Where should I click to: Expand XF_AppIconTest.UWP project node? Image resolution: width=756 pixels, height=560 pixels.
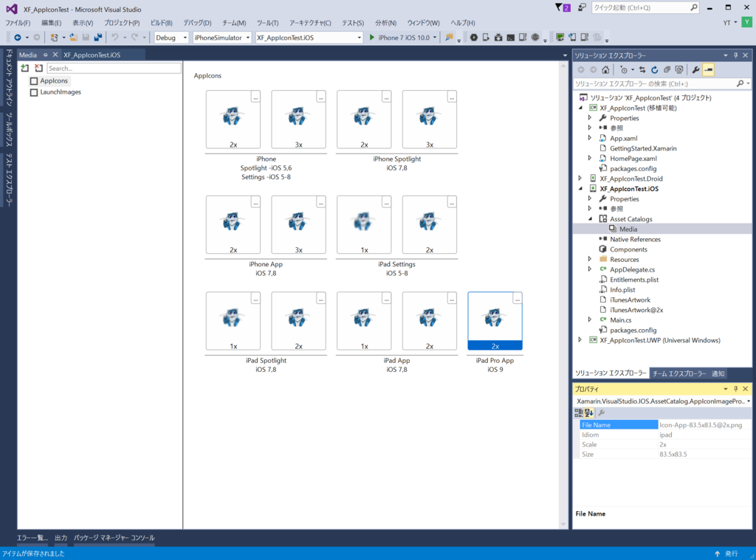[x=580, y=340]
